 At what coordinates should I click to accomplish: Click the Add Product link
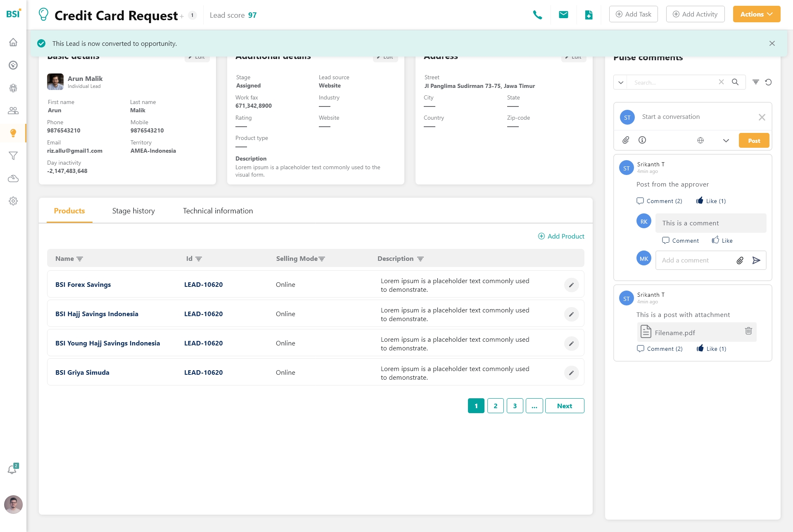click(561, 236)
